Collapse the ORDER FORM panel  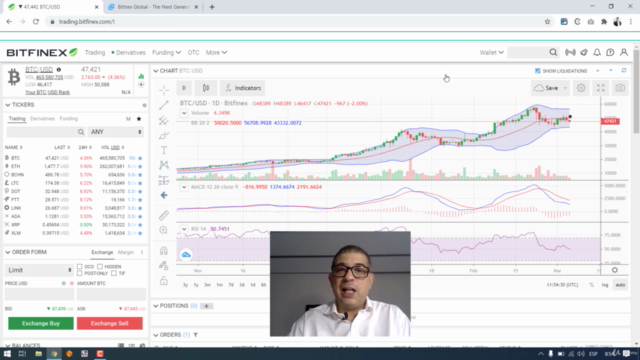point(8,252)
